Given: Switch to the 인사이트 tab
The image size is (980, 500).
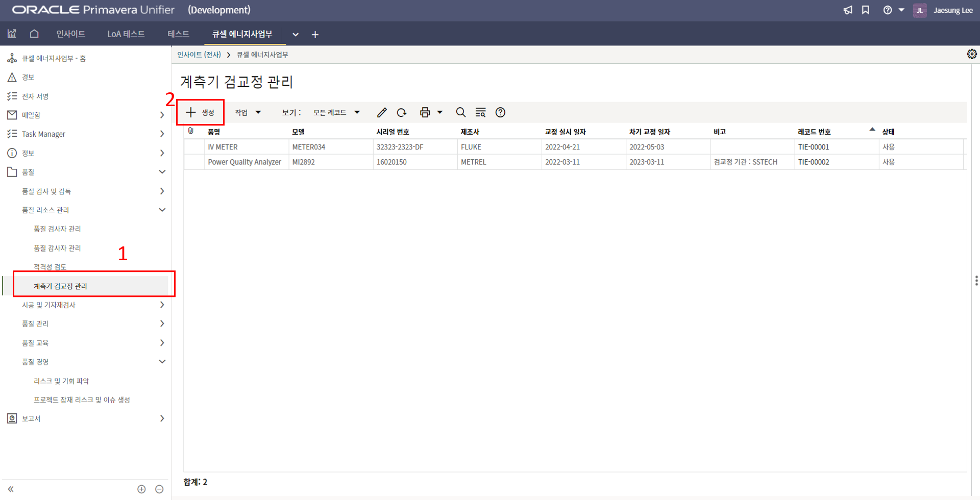Looking at the screenshot, I should point(70,34).
